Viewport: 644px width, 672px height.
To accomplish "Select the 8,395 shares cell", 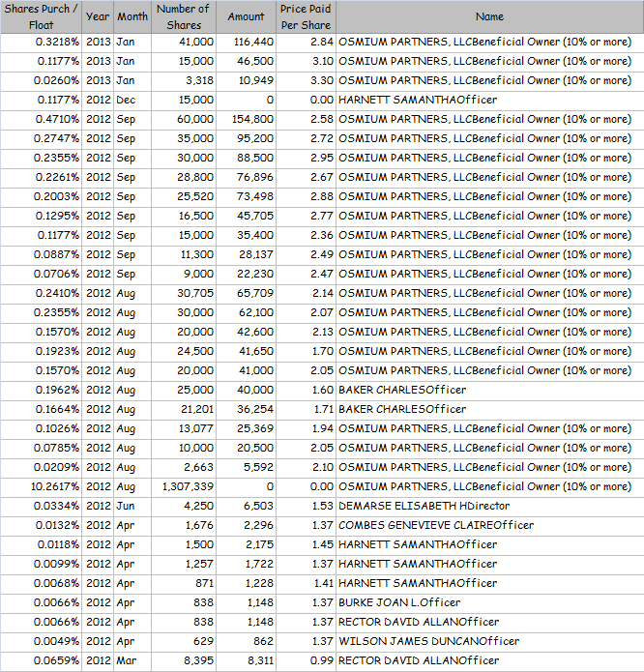I will pyautogui.click(x=184, y=660).
